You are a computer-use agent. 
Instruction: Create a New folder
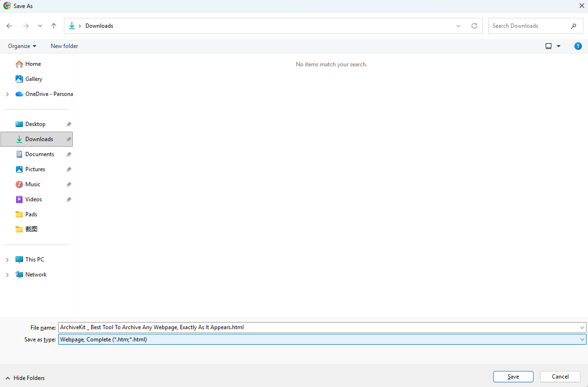[64, 46]
